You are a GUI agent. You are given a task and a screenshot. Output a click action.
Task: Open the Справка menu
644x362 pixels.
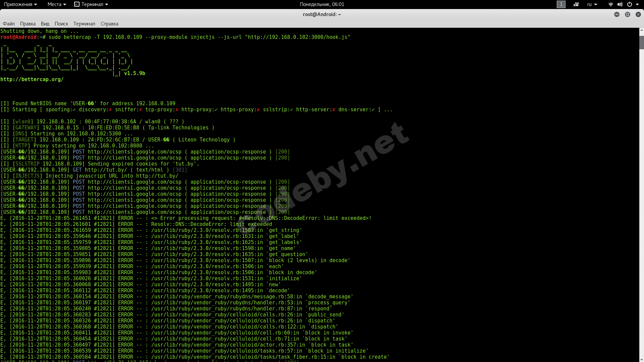coord(109,24)
